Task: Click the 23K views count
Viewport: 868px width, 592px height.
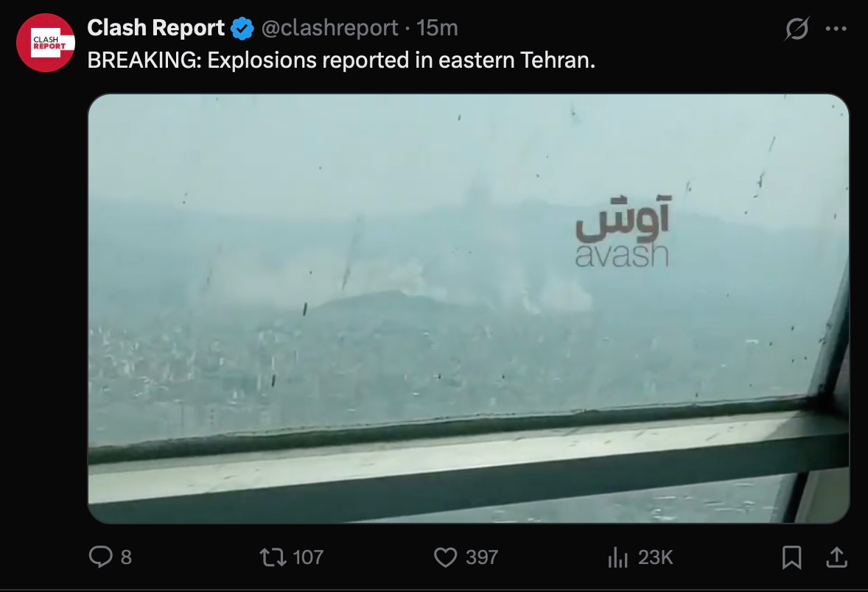Action: coord(656,557)
